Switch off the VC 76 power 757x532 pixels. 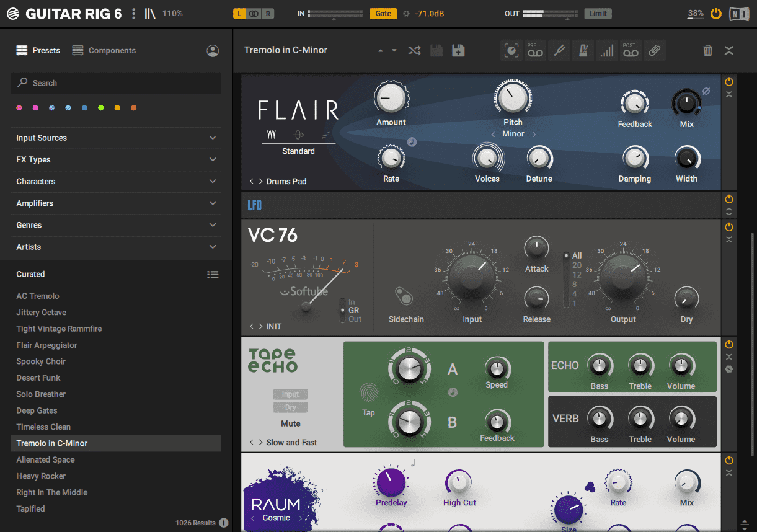(x=729, y=228)
